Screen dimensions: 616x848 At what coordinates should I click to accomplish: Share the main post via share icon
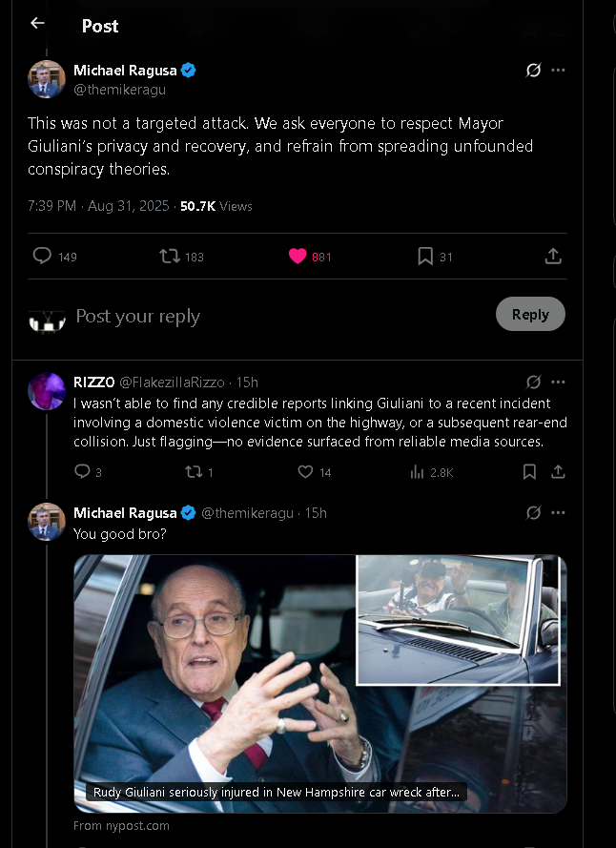pyautogui.click(x=552, y=256)
